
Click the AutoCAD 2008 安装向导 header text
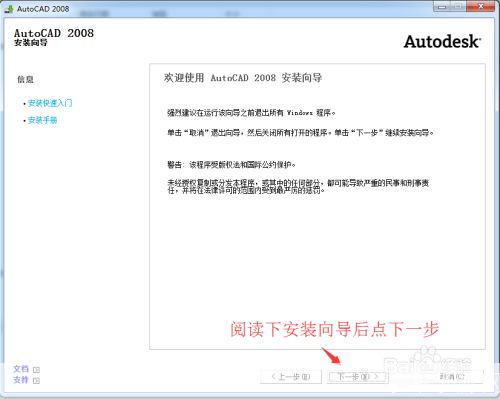[x=54, y=37]
